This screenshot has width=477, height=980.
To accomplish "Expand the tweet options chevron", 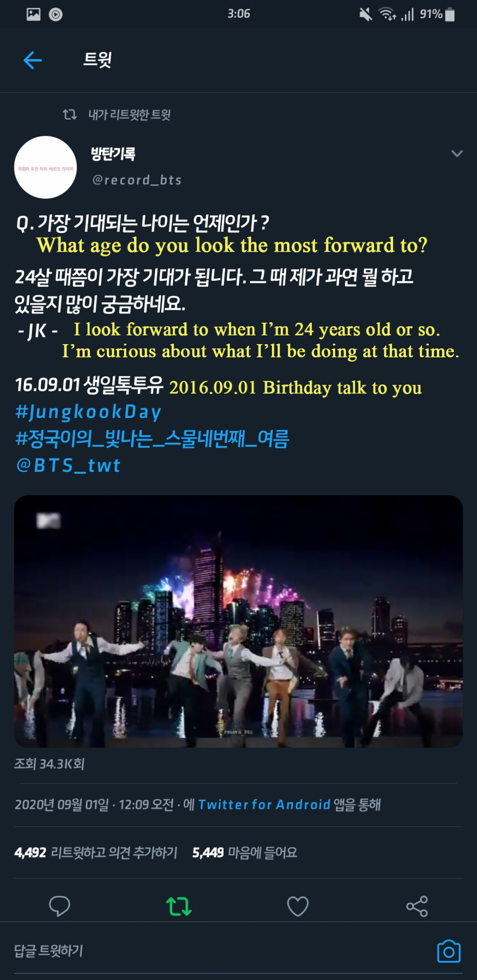I will click(x=457, y=153).
